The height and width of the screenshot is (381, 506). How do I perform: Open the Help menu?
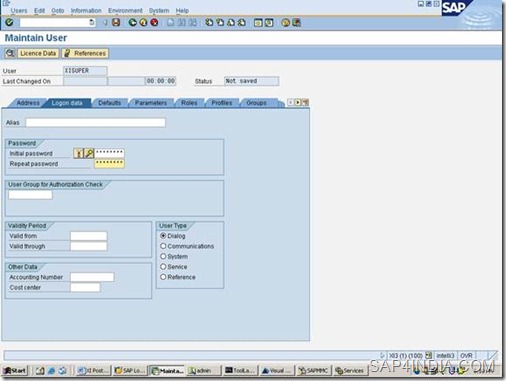click(x=182, y=11)
